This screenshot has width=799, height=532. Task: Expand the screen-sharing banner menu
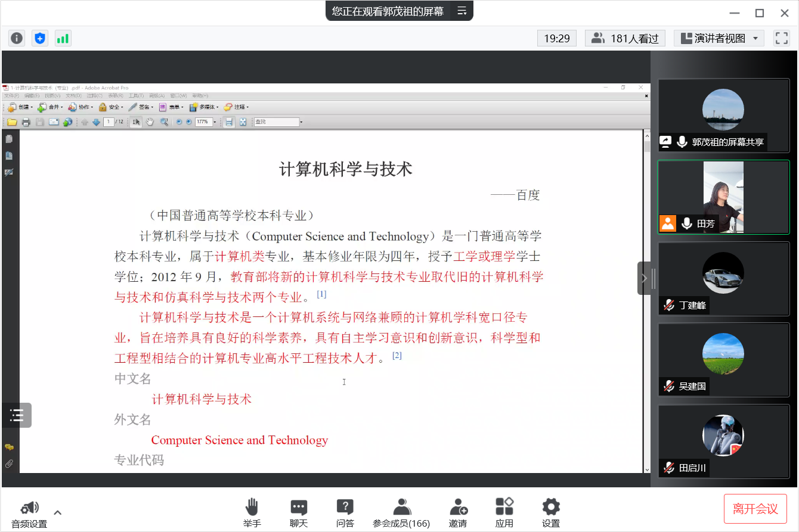coord(462,11)
